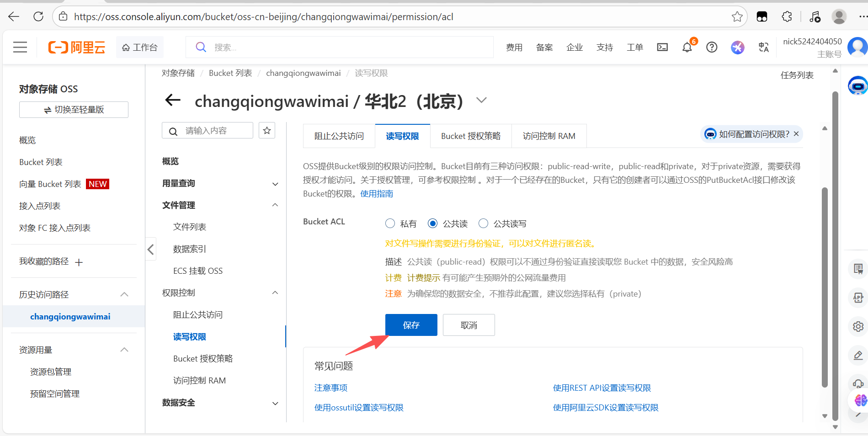Open the help question mark icon
Screen dimensions: 868x436
(712, 47)
